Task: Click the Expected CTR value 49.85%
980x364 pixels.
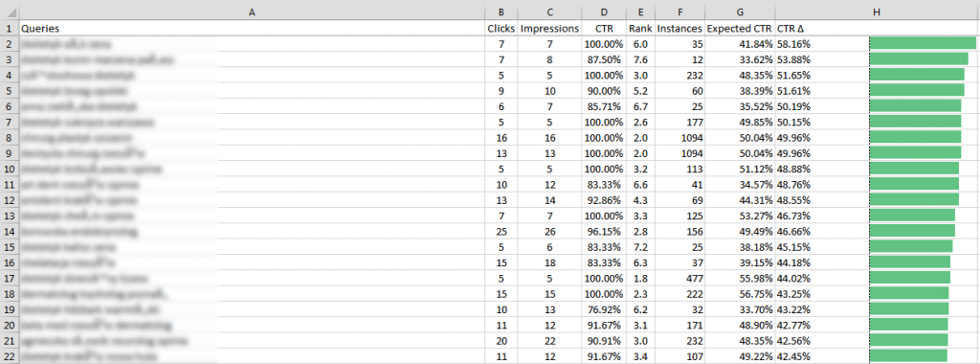Action: (x=755, y=122)
